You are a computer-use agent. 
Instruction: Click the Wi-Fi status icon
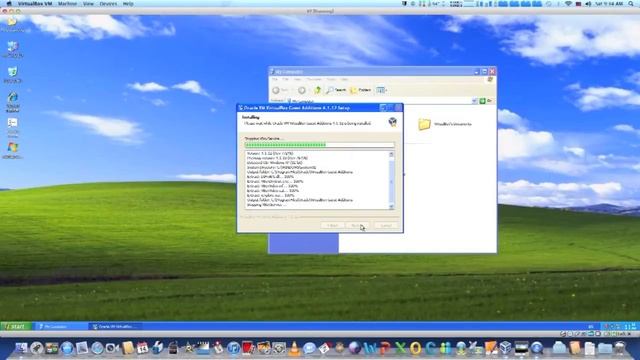pos(568,4)
